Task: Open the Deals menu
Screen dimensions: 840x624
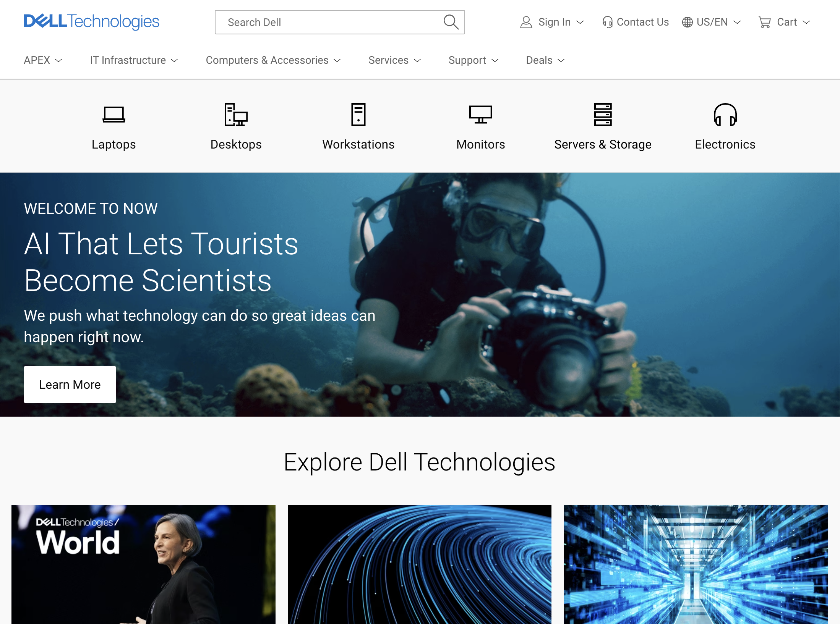Action: (545, 60)
